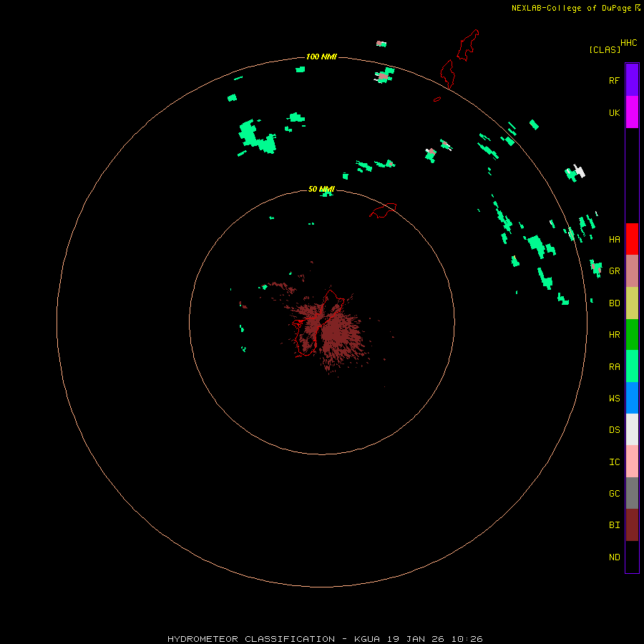Click the 100 NMI range ring label
This screenshot has height=644, width=644.
321,57
